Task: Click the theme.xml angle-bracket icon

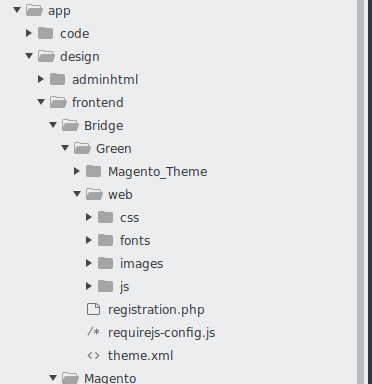Action: click(x=93, y=355)
